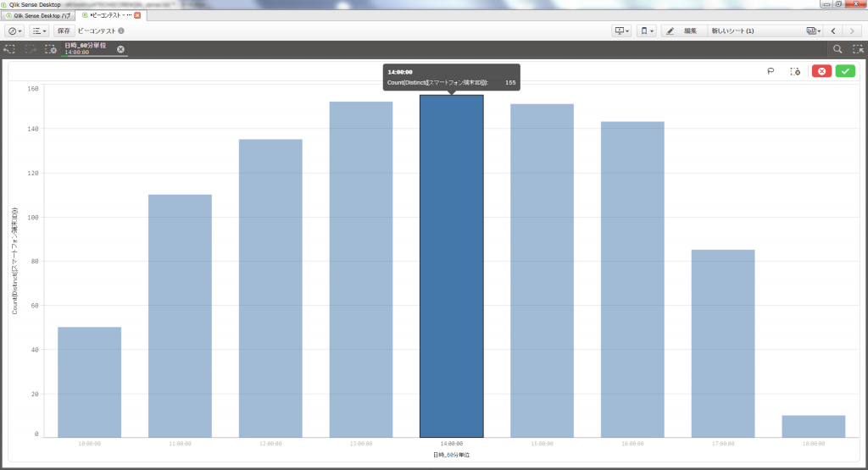Screen dimensions: 868x470
Task: Switch to the Qlik Sense Desktop hub tab
Action: tap(42, 15)
